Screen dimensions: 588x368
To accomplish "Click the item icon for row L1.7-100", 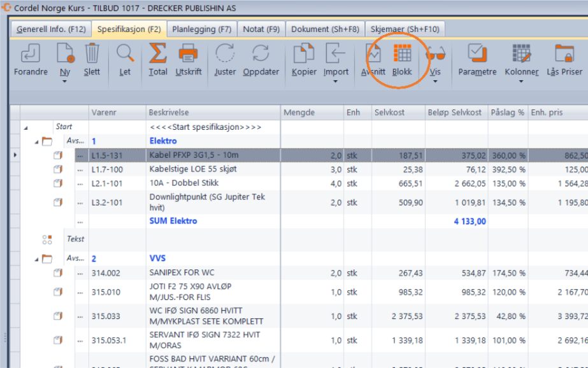I will [x=58, y=169].
